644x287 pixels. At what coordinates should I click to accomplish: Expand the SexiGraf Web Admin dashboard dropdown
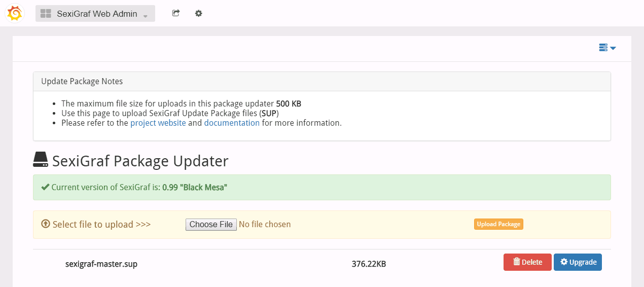[97, 14]
